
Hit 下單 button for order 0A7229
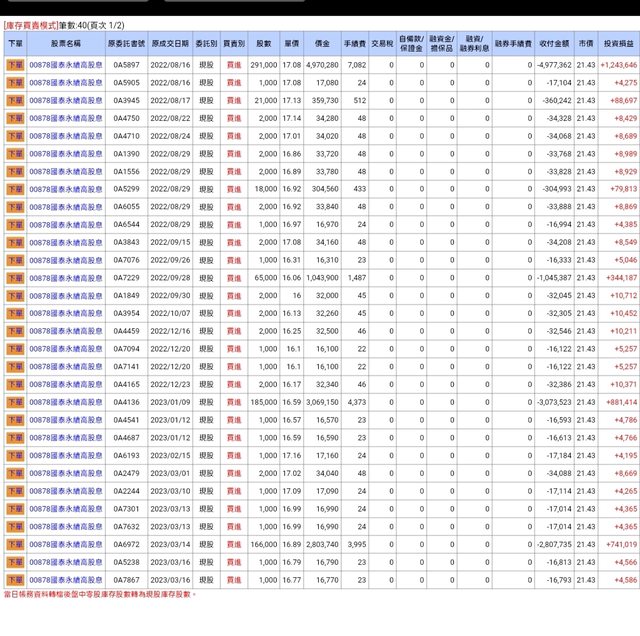point(15,278)
